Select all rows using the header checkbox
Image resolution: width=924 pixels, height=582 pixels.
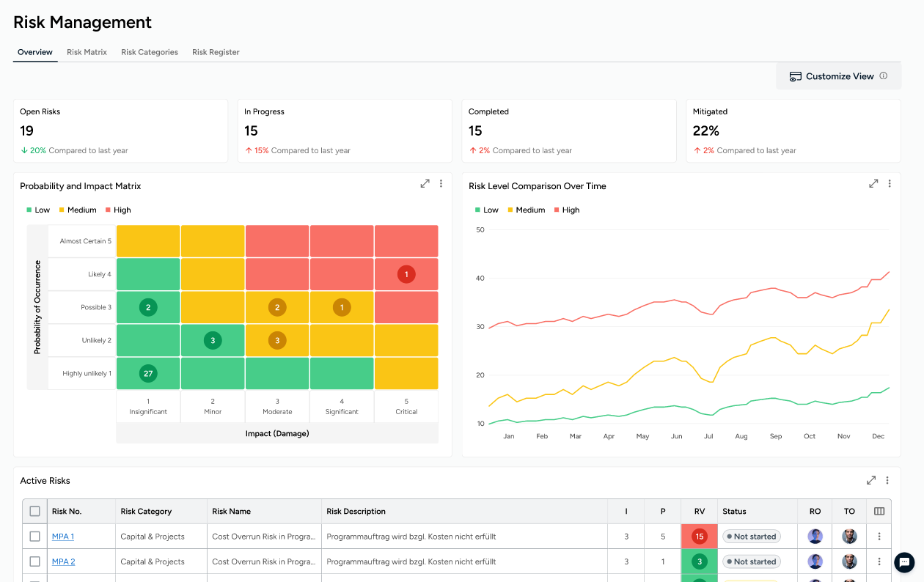34,511
